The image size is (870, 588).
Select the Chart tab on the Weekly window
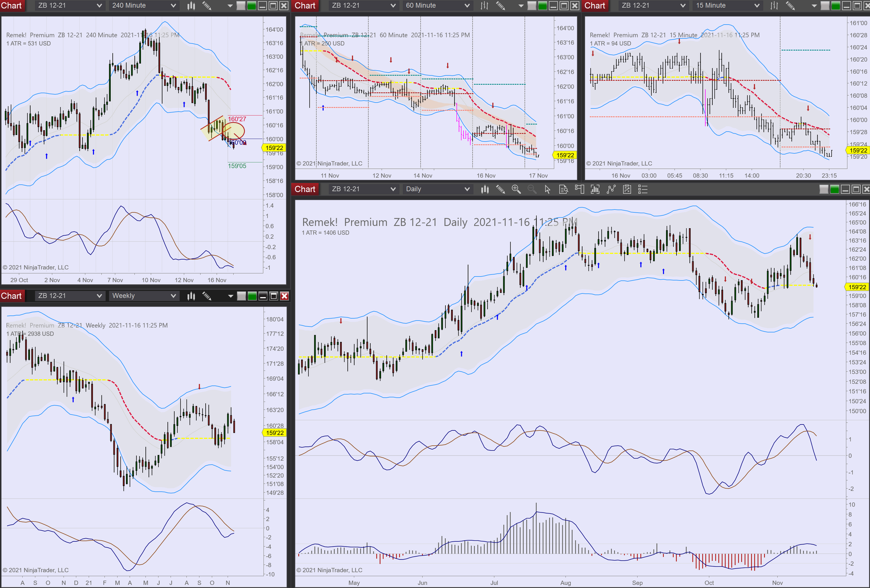coord(12,296)
